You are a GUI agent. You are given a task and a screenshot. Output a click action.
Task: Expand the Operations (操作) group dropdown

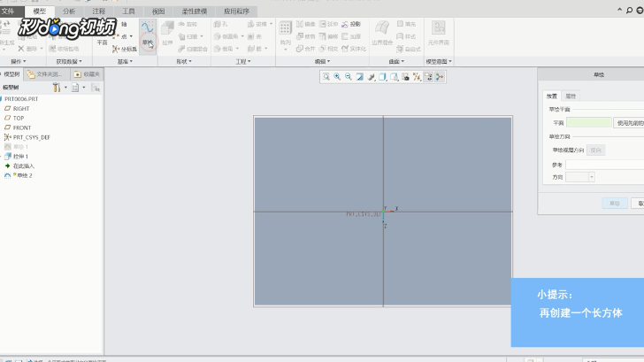pos(18,61)
